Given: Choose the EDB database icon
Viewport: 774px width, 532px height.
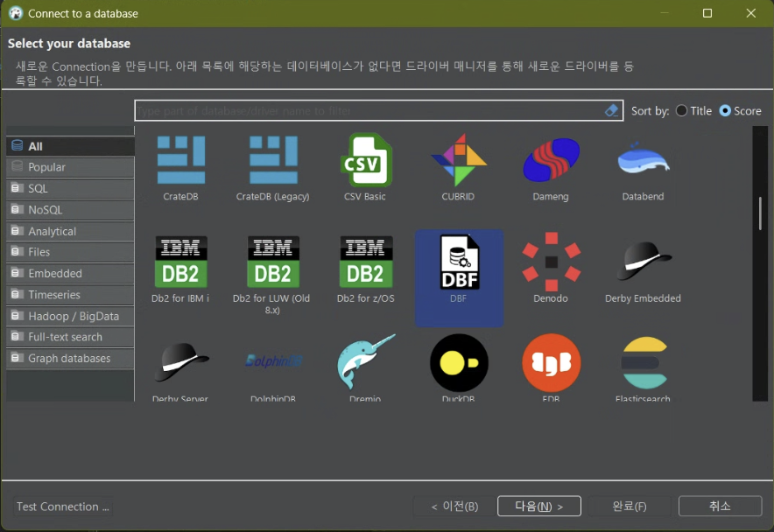Looking at the screenshot, I should pyautogui.click(x=551, y=363).
